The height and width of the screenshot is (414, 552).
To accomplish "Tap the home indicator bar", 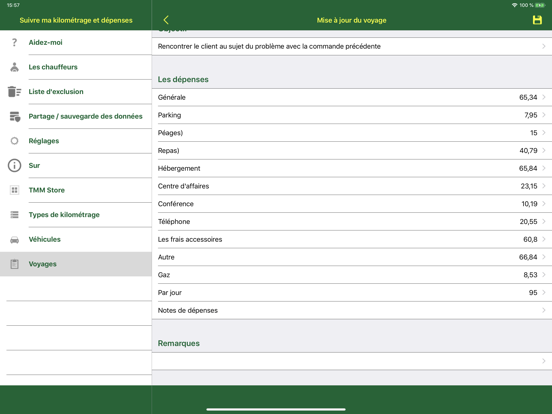I will tap(276, 409).
